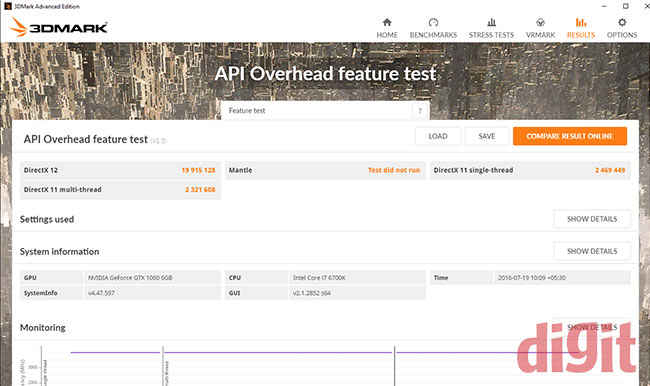The height and width of the screenshot is (386, 650).
Task: Select the Results bar chart icon
Action: pos(581,22)
